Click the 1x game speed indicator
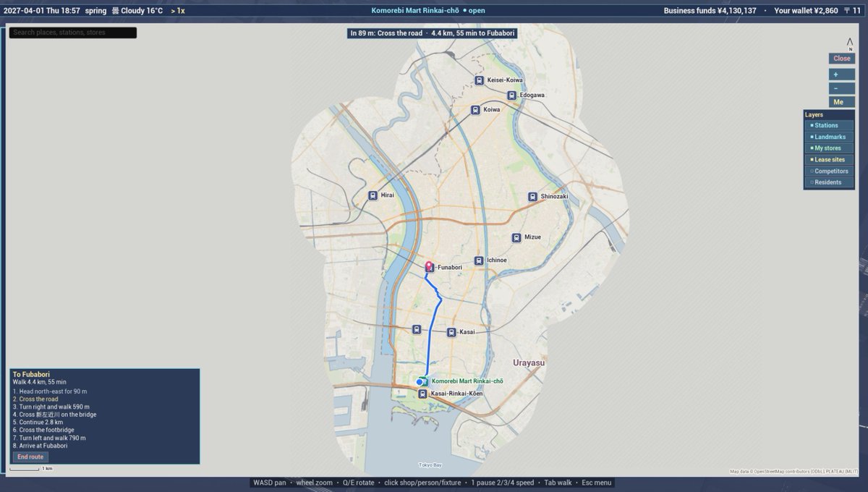868x492 pixels. click(178, 11)
